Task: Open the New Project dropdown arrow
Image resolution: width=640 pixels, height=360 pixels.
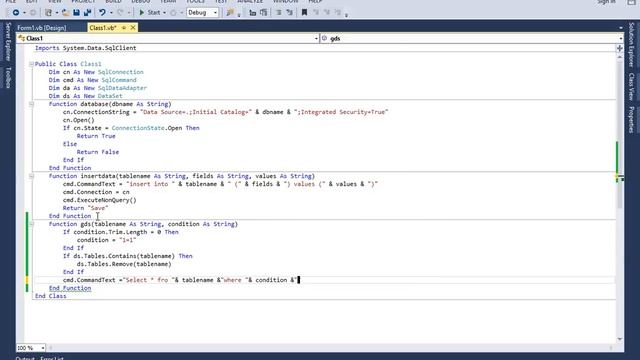Action: coord(56,13)
